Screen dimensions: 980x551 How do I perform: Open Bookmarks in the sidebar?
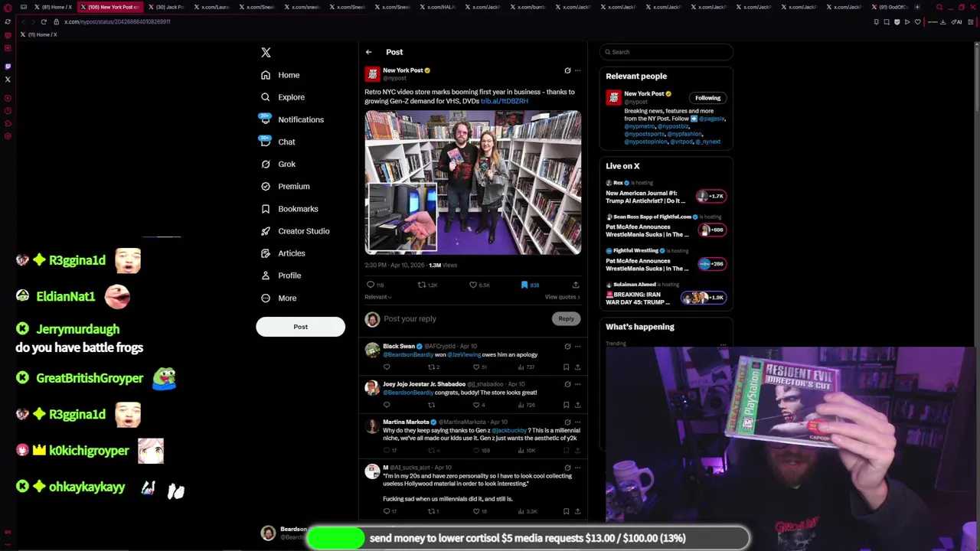click(x=289, y=209)
